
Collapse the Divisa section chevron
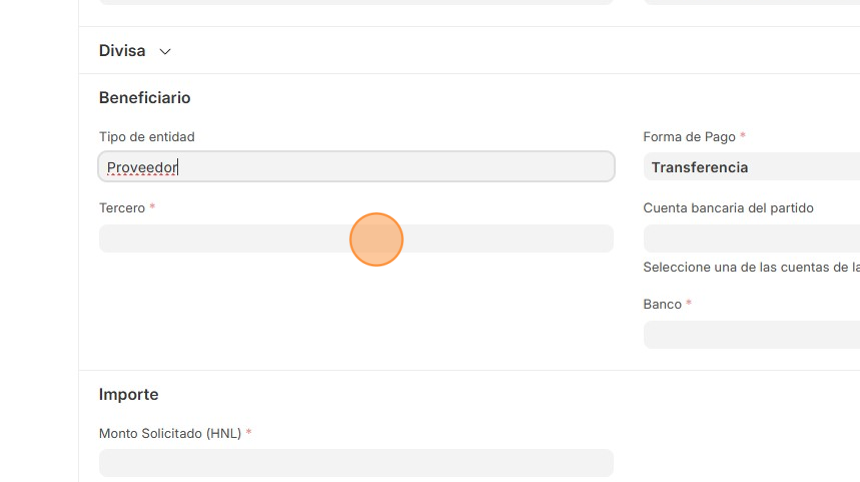165,51
